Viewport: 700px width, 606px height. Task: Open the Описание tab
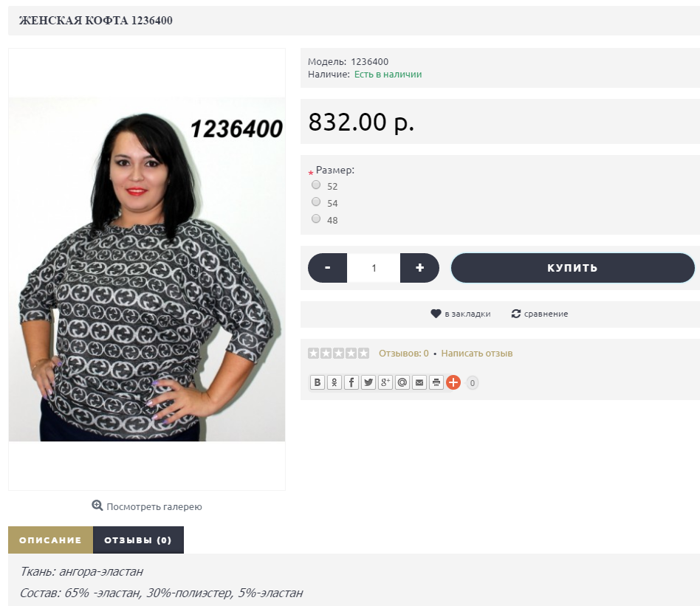tap(50, 540)
